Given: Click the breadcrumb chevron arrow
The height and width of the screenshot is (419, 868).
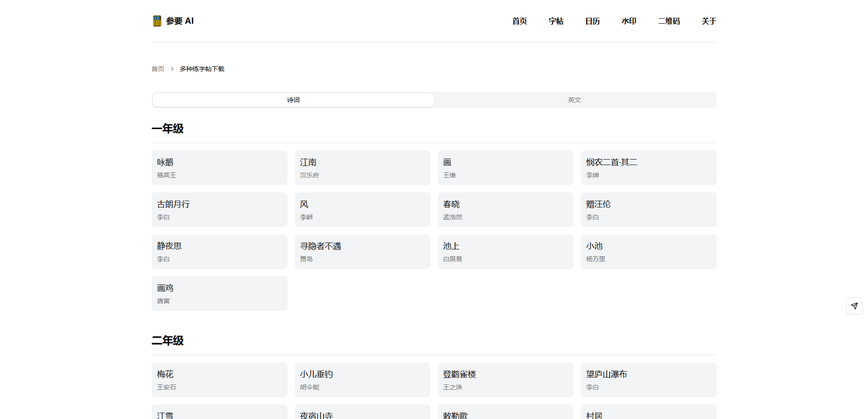Looking at the screenshot, I should pos(172,68).
